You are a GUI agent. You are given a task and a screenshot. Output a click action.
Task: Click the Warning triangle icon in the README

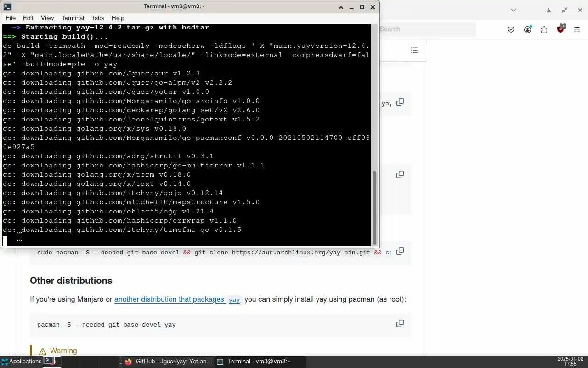click(43, 351)
